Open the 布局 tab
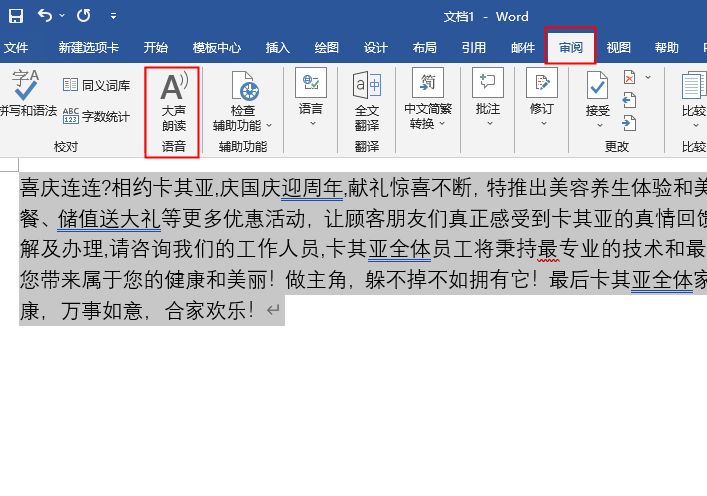This screenshot has width=707, height=496. (424, 47)
